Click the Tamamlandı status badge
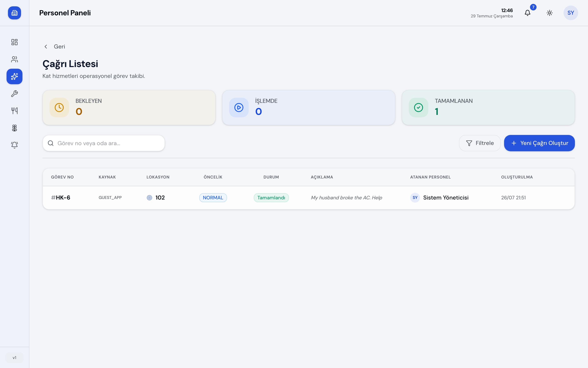The image size is (588, 368). click(x=271, y=198)
